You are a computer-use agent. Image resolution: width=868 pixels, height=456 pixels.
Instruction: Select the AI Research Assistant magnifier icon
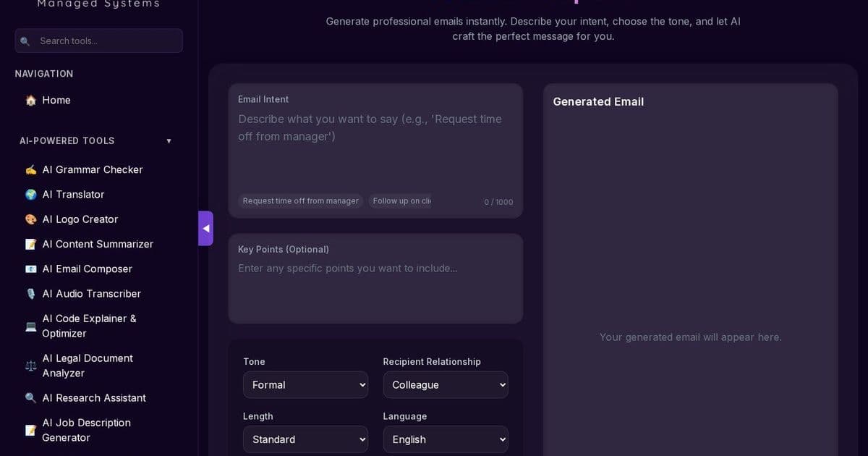tap(30, 397)
